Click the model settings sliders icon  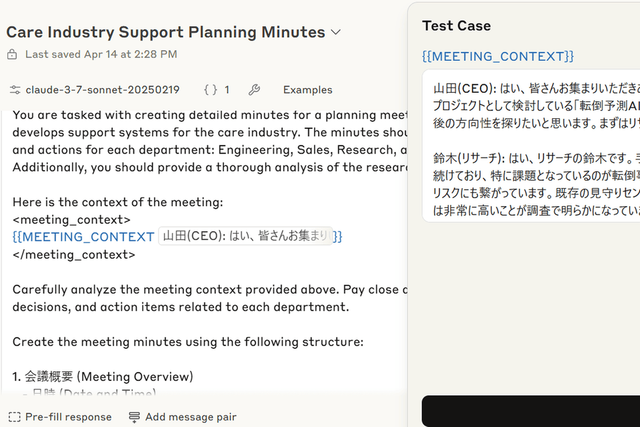tap(14, 90)
